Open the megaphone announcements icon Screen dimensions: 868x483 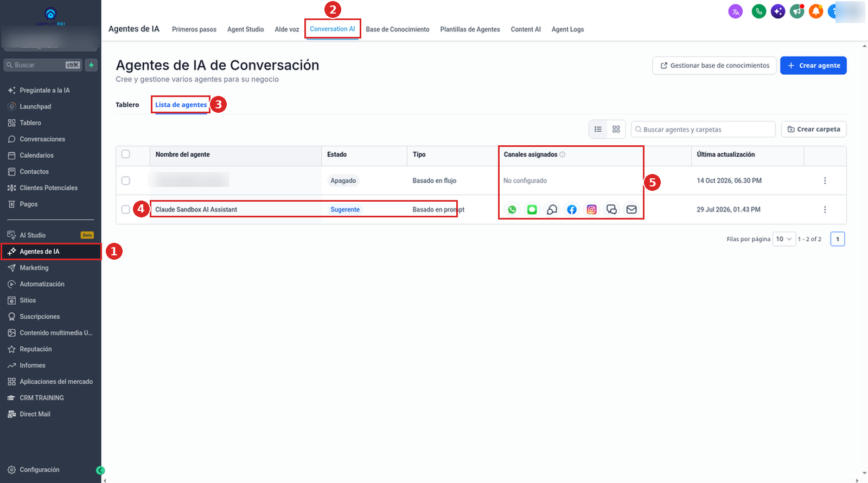pyautogui.click(x=797, y=11)
